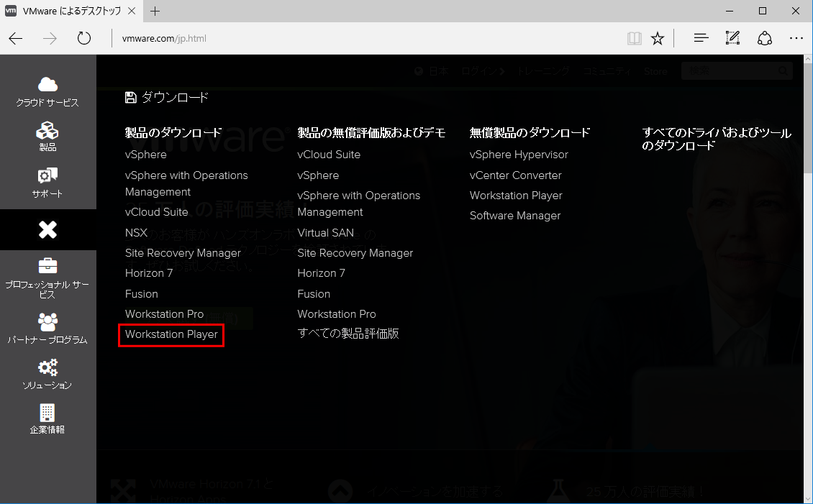Viewport: 813px width, 504px height.
Task: Select the VMware tab in tab strip
Action: pyautogui.click(x=71, y=11)
